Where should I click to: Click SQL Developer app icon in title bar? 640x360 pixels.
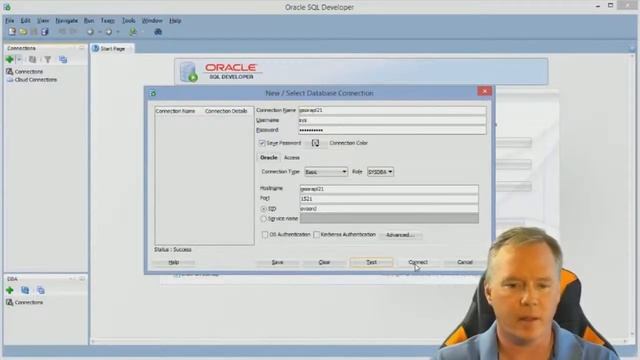[x=7, y=7]
